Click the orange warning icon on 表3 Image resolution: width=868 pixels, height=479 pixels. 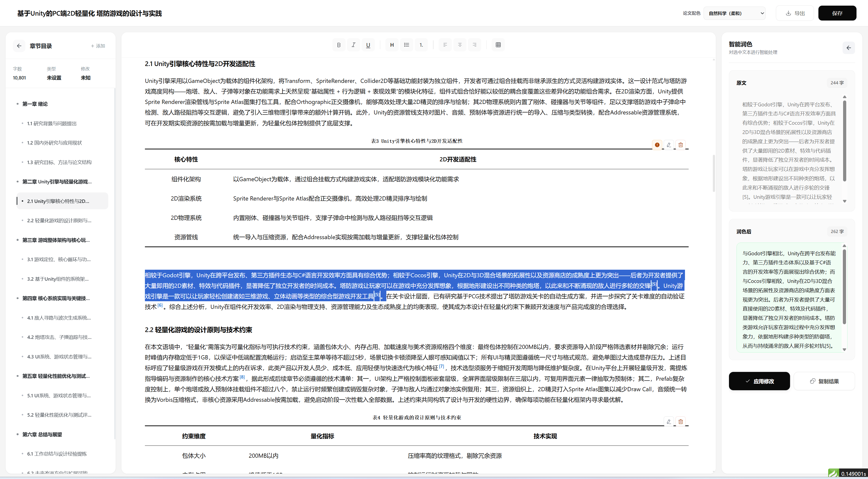click(x=657, y=145)
